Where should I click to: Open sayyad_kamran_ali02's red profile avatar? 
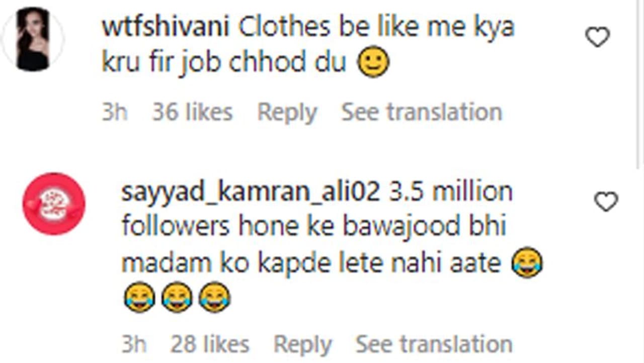tap(54, 204)
